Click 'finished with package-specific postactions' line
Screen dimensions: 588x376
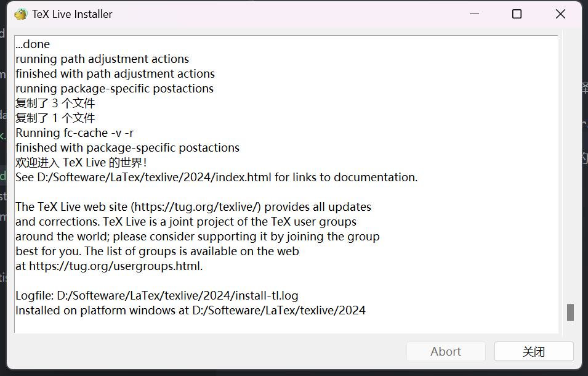pyautogui.click(x=127, y=148)
